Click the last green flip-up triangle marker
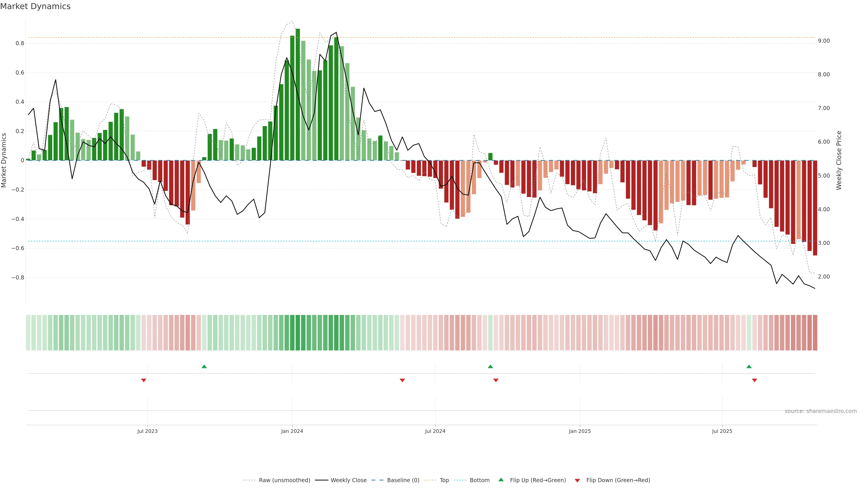The height and width of the screenshot is (488, 868). pyautogui.click(x=749, y=366)
